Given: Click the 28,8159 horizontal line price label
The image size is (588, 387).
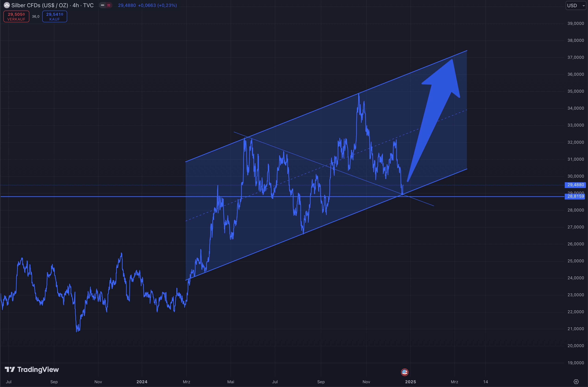Looking at the screenshot, I should (x=575, y=196).
